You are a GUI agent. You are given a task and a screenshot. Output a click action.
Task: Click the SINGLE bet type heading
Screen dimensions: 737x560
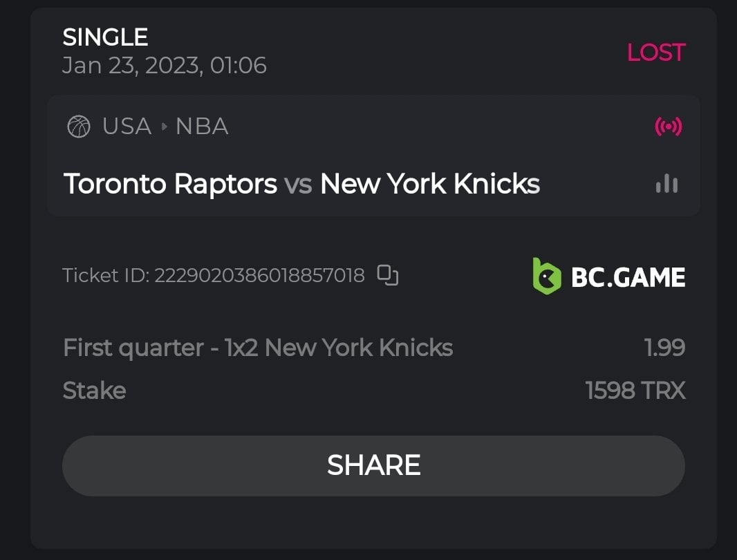click(105, 37)
